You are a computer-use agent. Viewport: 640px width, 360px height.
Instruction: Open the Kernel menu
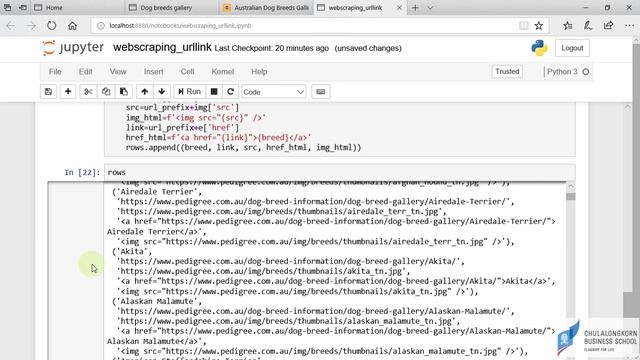pyautogui.click(x=222, y=72)
